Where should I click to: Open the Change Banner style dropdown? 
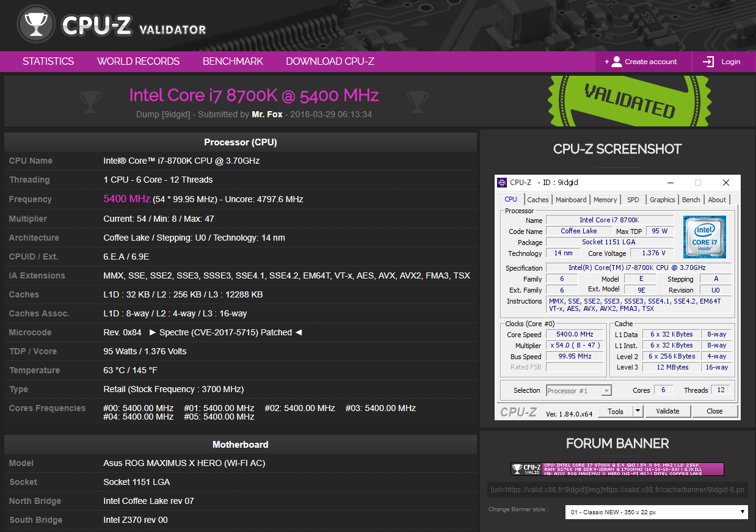coord(656,511)
